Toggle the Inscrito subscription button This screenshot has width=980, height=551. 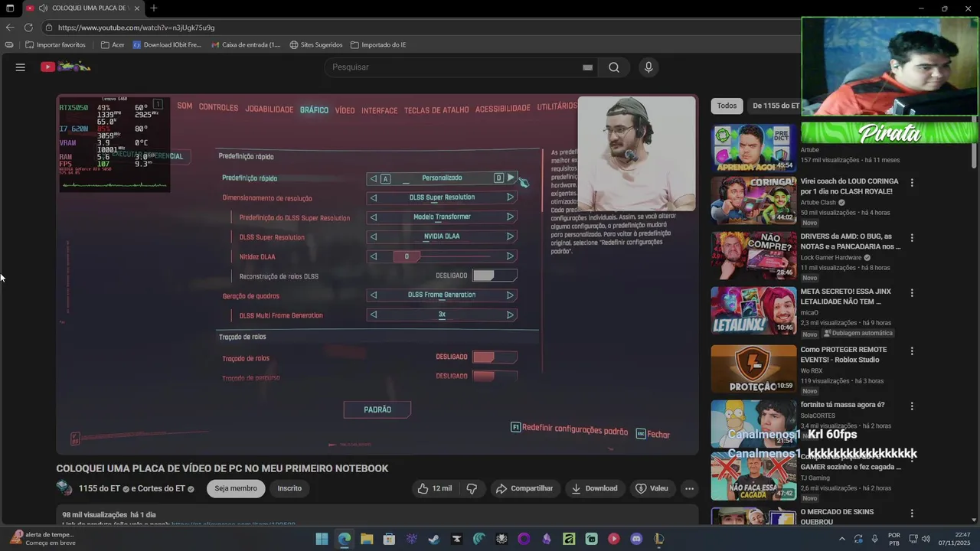click(289, 488)
